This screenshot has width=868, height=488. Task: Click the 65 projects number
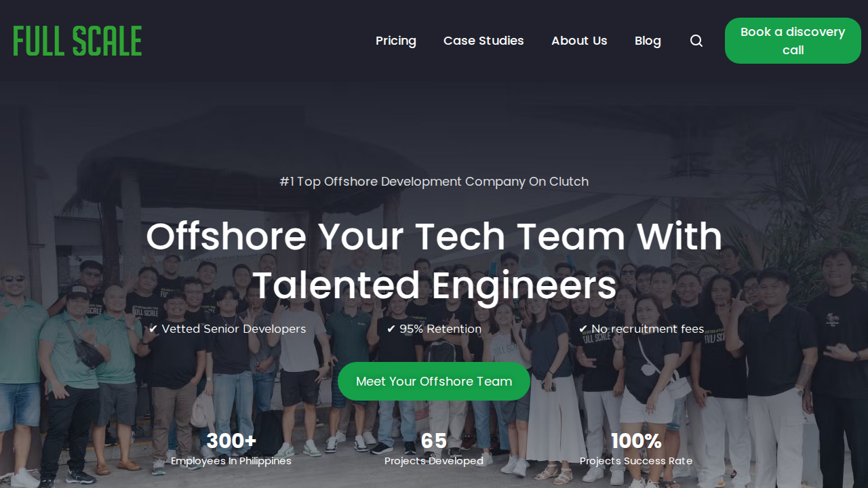[x=434, y=441]
